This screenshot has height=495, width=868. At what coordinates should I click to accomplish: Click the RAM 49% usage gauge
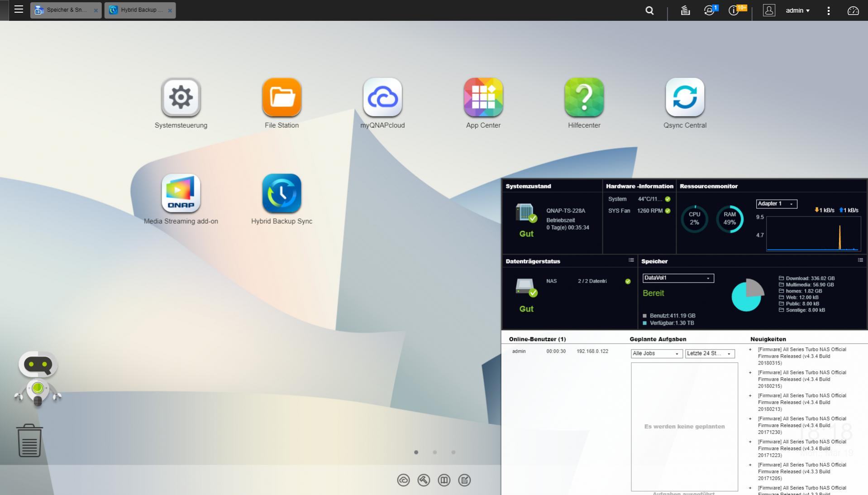[x=730, y=219]
